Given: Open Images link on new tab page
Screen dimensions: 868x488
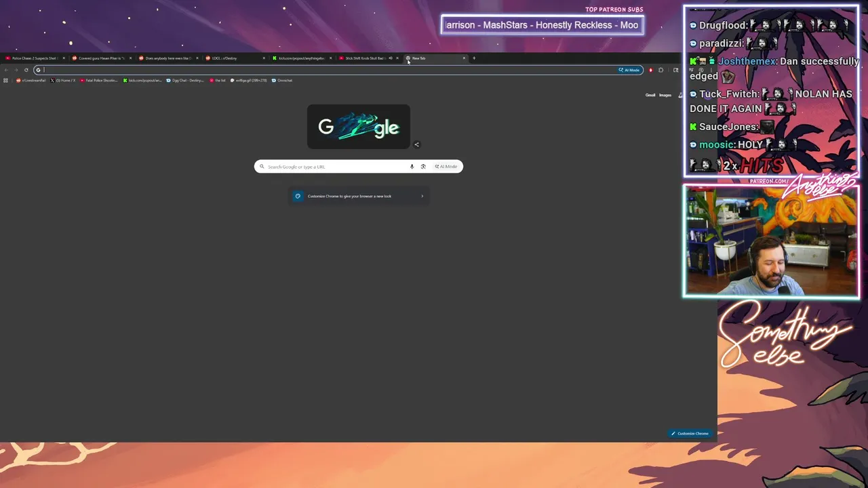Looking at the screenshot, I should tap(665, 95).
